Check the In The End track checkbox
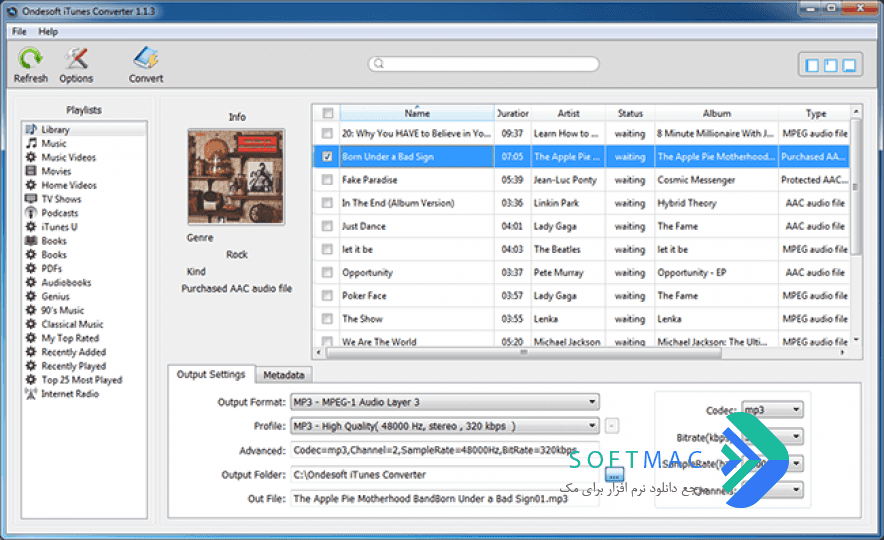This screenshot has width=884, height=540. pos(327,203)
